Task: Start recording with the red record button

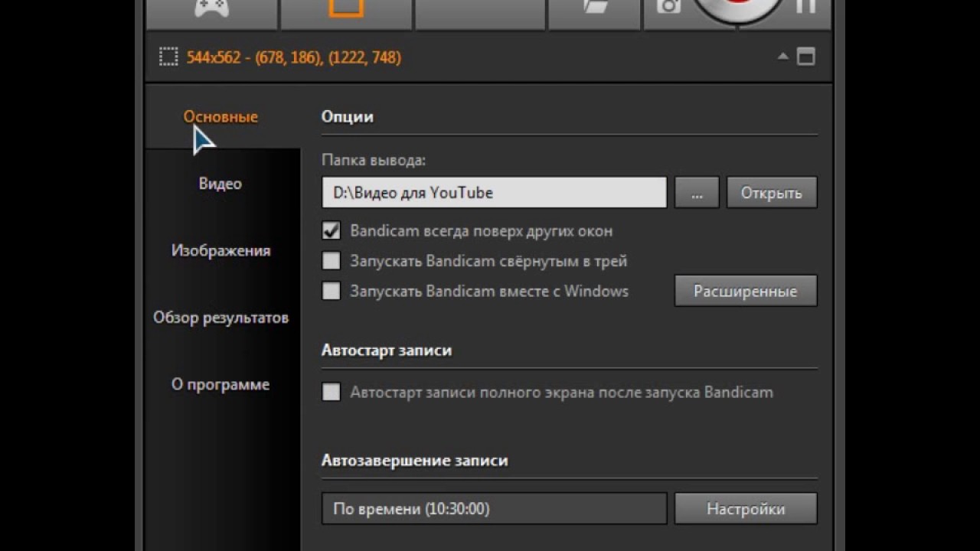Action: tap(738, 6)
